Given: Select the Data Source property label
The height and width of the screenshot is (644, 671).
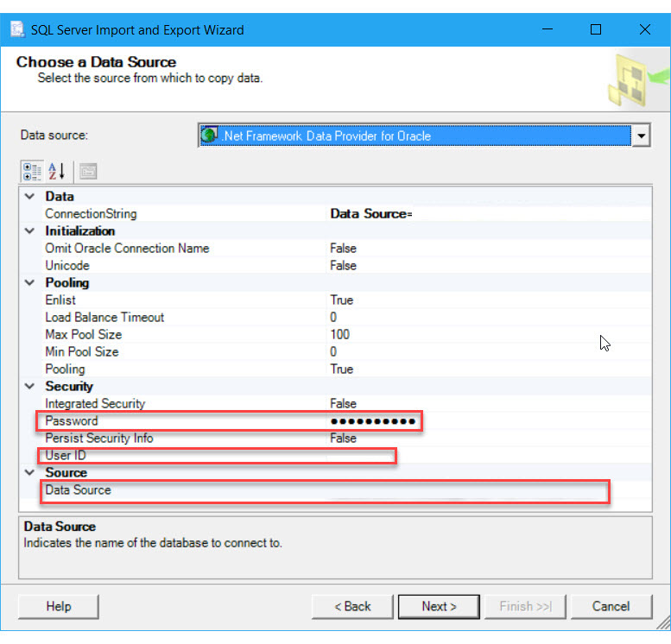Looking at the screenshot, I should tap(78, 490).
